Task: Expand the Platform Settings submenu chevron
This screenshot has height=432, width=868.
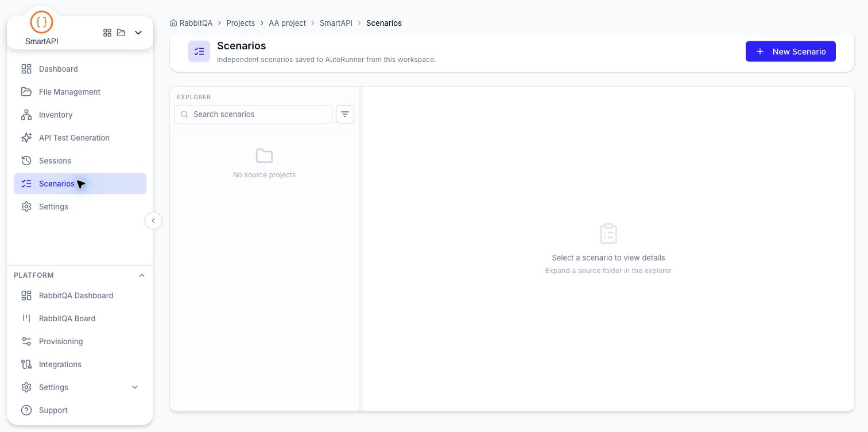Action: pyautogui.click(x=135, y=387)
